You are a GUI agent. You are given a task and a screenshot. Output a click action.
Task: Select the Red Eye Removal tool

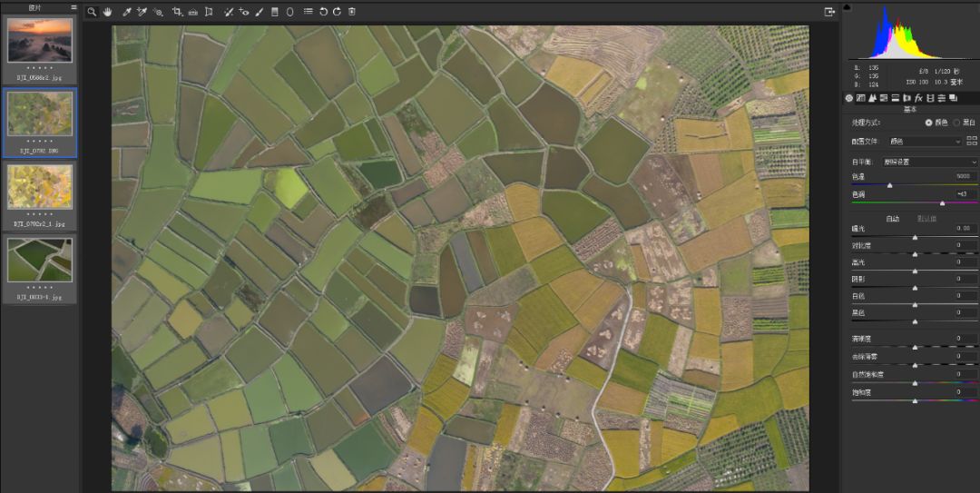point(243,12)
